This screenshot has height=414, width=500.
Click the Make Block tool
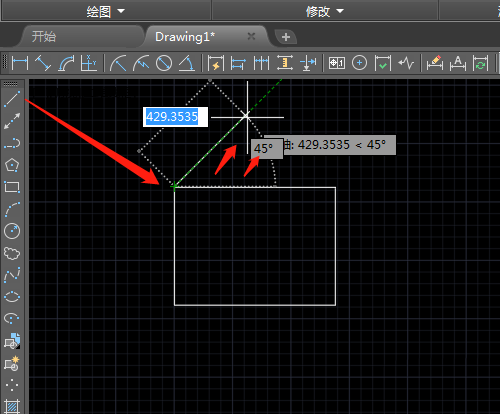click(12, 363)
